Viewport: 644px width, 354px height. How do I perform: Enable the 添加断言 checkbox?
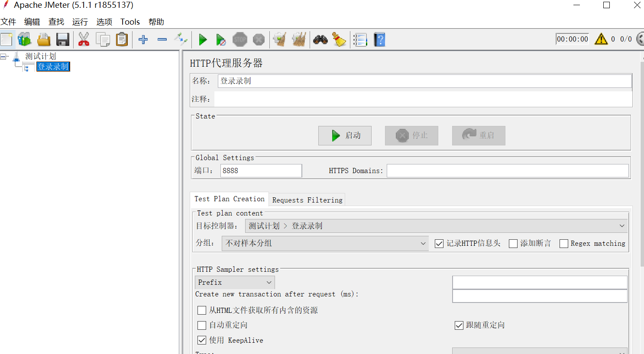pyautogui.click(x=513, y=244)
